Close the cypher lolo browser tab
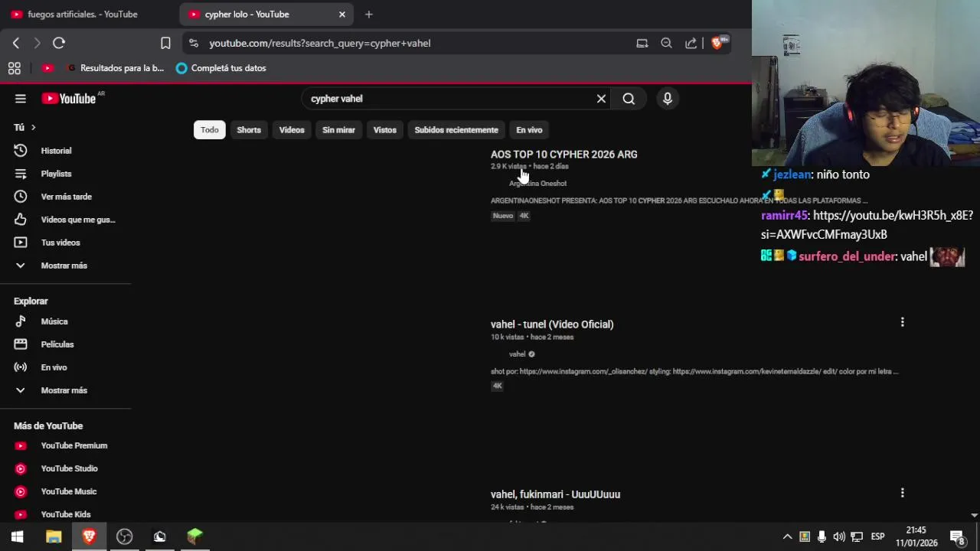The width and height of the screenshot is (980, 551). point(342,15)
